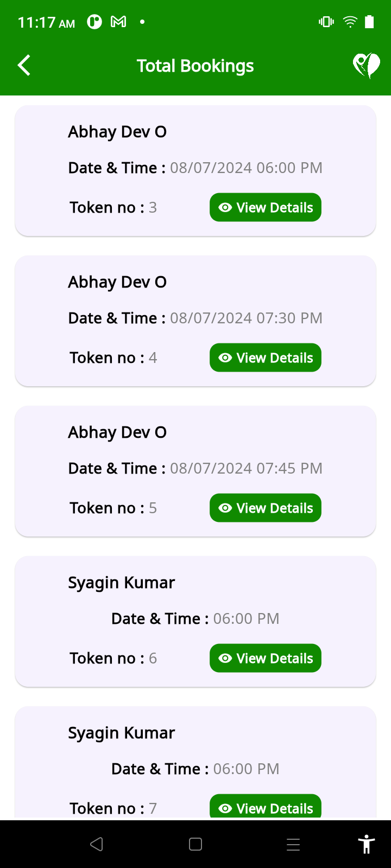Tap the Gmail notification icon in status bar
Screen dimensions: 391x868
tap(118, 22)
